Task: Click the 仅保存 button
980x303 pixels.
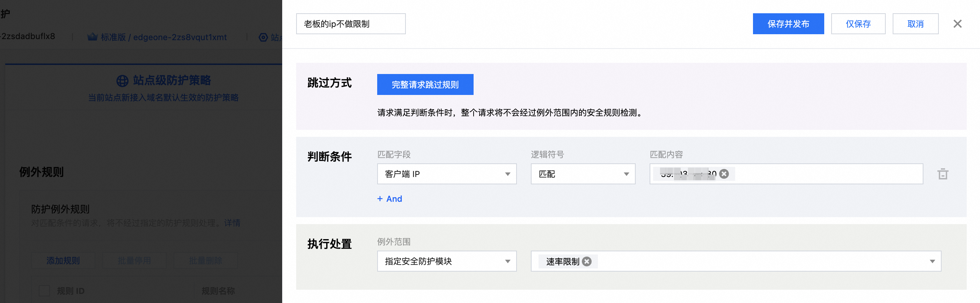Action: click(x=858, y=24)
